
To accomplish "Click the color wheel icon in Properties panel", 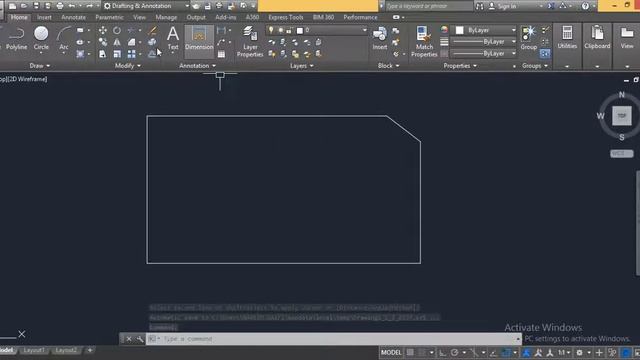I will pyautogui.click(x=444, y=29).
